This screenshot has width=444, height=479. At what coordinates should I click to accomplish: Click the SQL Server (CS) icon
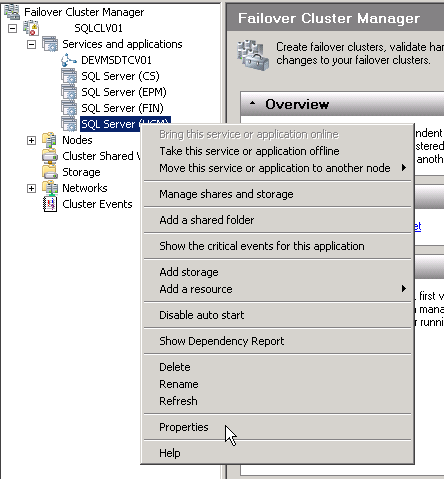(x=69, y=76)
